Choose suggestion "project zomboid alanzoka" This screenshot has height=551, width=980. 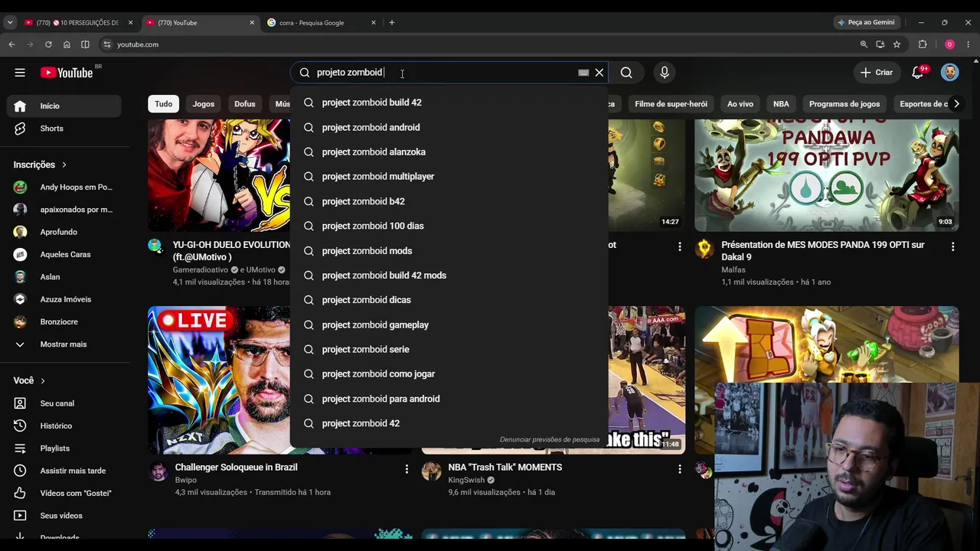[x=449, y=152]
